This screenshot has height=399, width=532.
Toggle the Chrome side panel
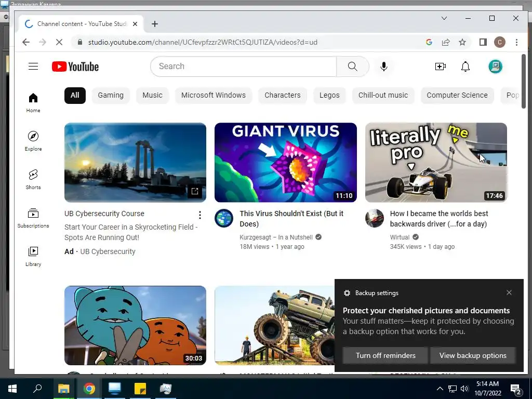483,42
